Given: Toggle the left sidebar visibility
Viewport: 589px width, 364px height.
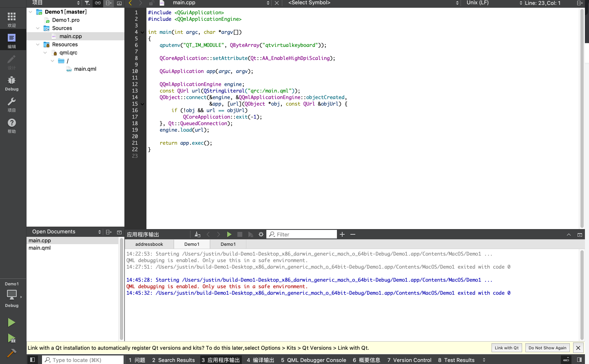Looking at the screenshot, I should [33, 360].
